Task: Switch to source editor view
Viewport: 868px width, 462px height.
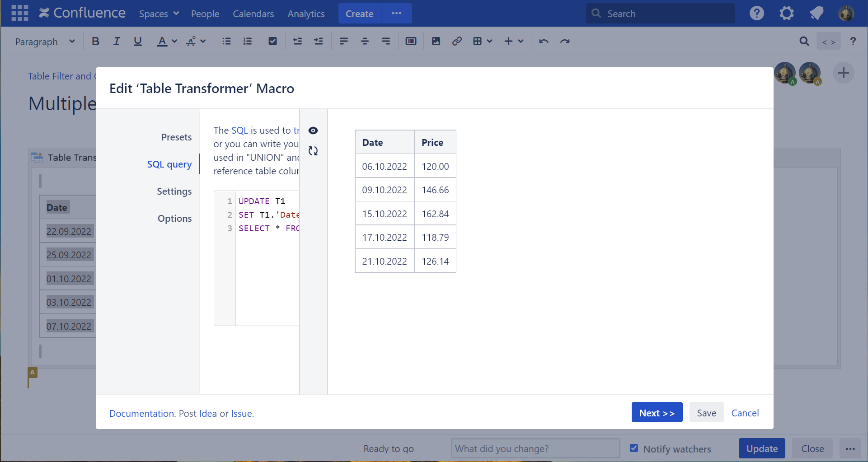Action: [x=829, y=42]
